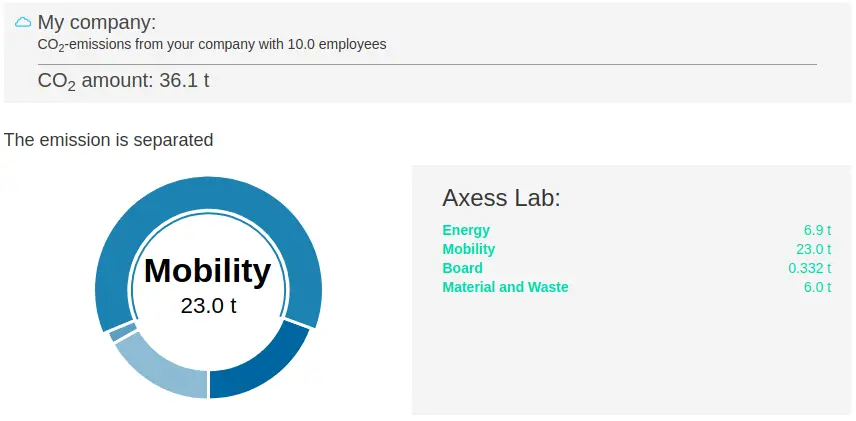Select the tiny Board donut segment

pos(123,331)
